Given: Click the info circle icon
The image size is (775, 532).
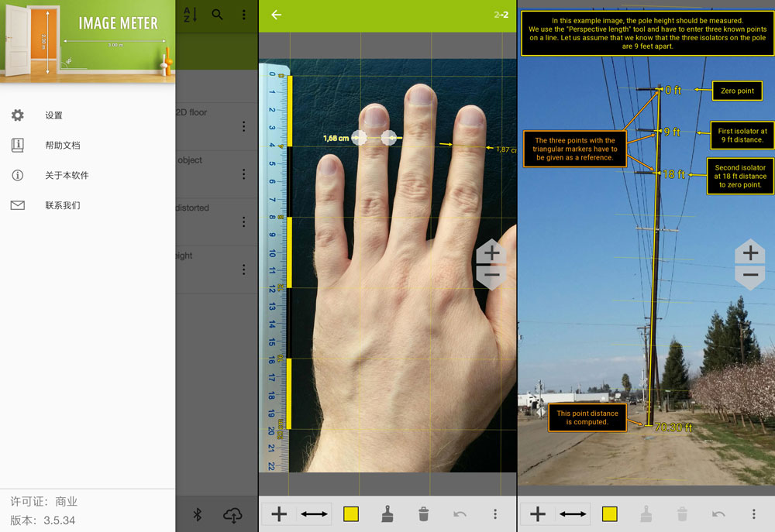Looking at the screenshot, I should pyautogui.click(x=18, y=175).
